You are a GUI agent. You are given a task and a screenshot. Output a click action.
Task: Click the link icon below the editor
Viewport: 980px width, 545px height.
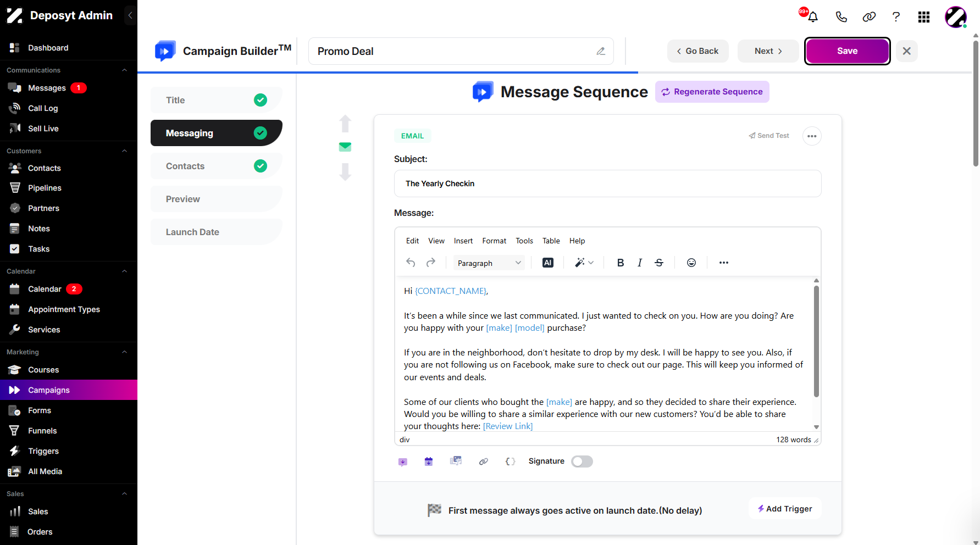pos(484,461)
